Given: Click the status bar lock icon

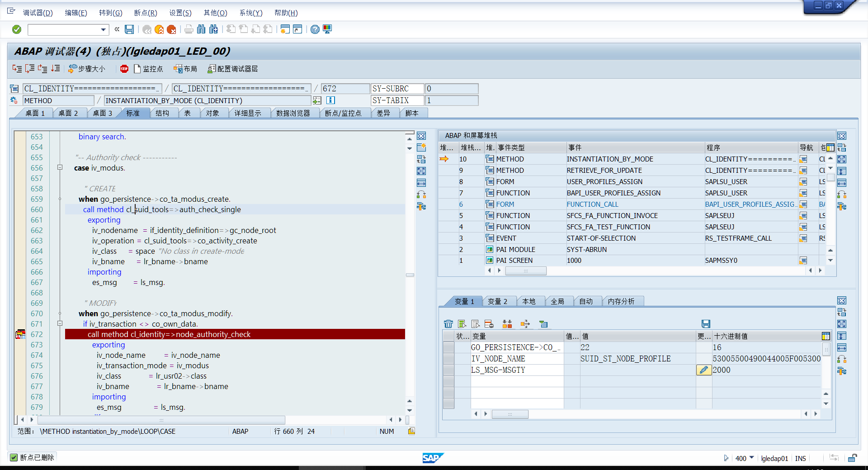Looking at the screenshot, I should 852,458.
